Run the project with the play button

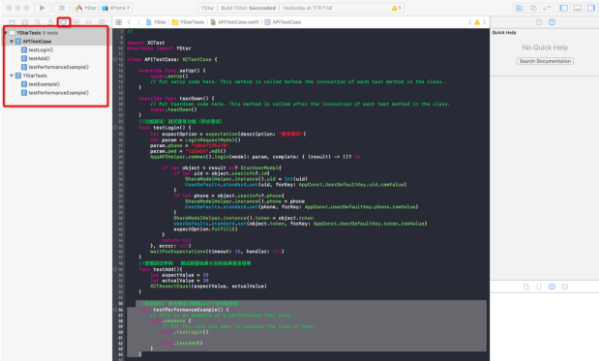(x=42, y=8)
